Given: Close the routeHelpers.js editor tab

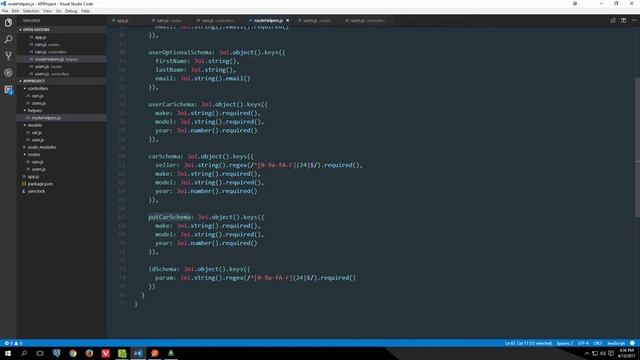Looking at the screenshot, I should tap(287, 20).
